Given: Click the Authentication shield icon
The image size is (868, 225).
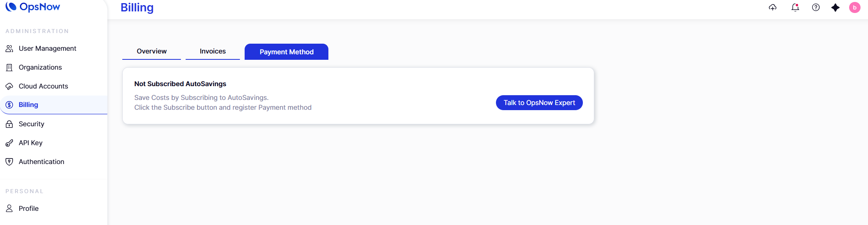Looking at the screenshot, I should 9,162.
